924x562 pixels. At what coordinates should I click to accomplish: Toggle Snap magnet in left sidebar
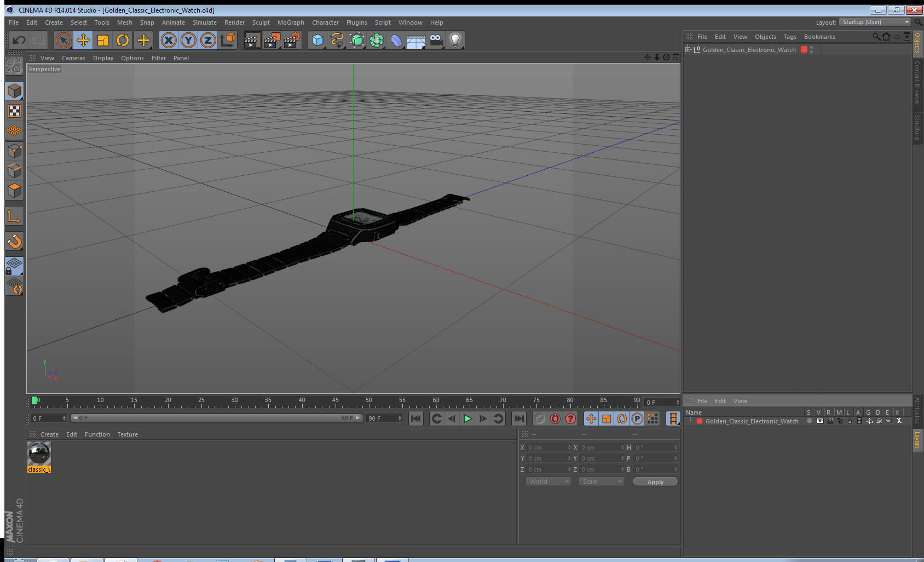tap(14, 241)
